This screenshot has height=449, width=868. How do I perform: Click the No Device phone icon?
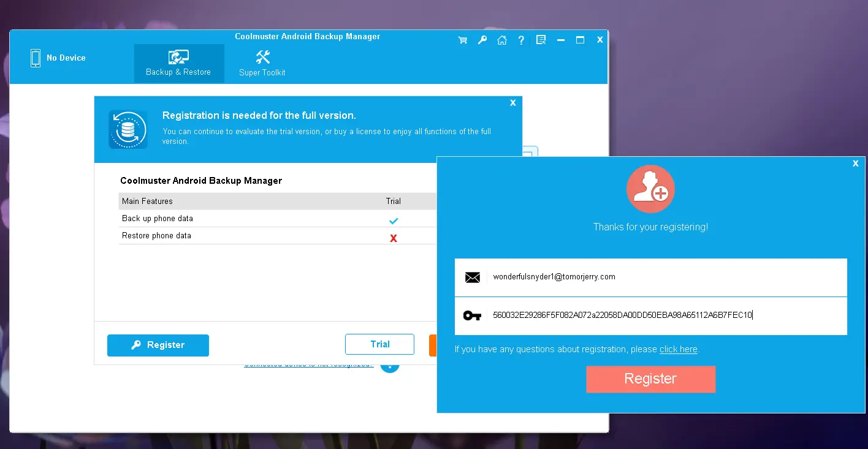(x=36, y=58)
